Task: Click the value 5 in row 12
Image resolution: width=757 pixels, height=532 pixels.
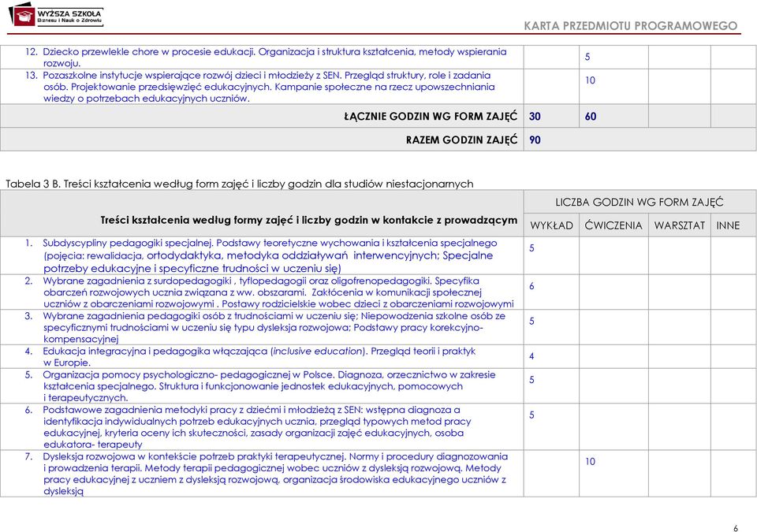Action: [x=587, y=57]
